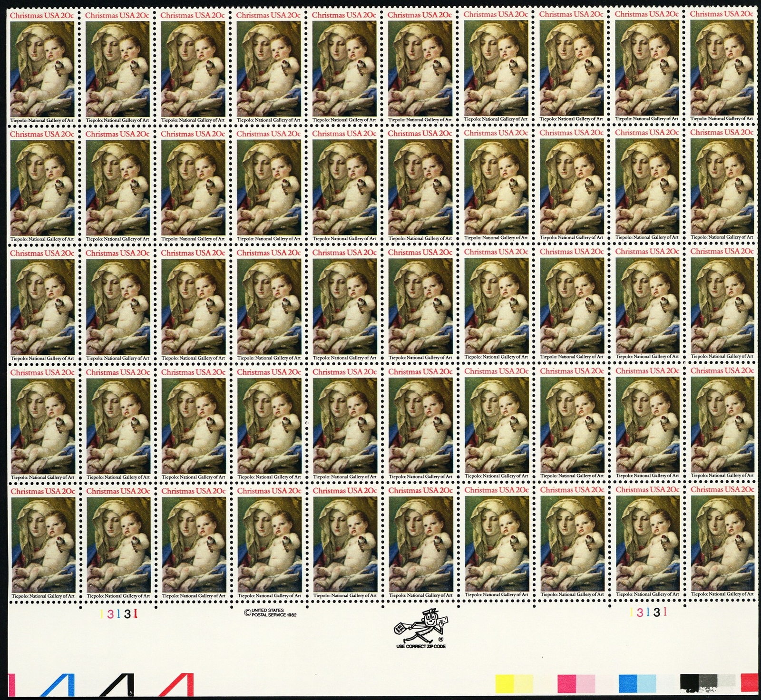This screenshot has width=761, height=700.
Task: Click the 'United States Postal Service 1982' text
Action: click(269, 612)
